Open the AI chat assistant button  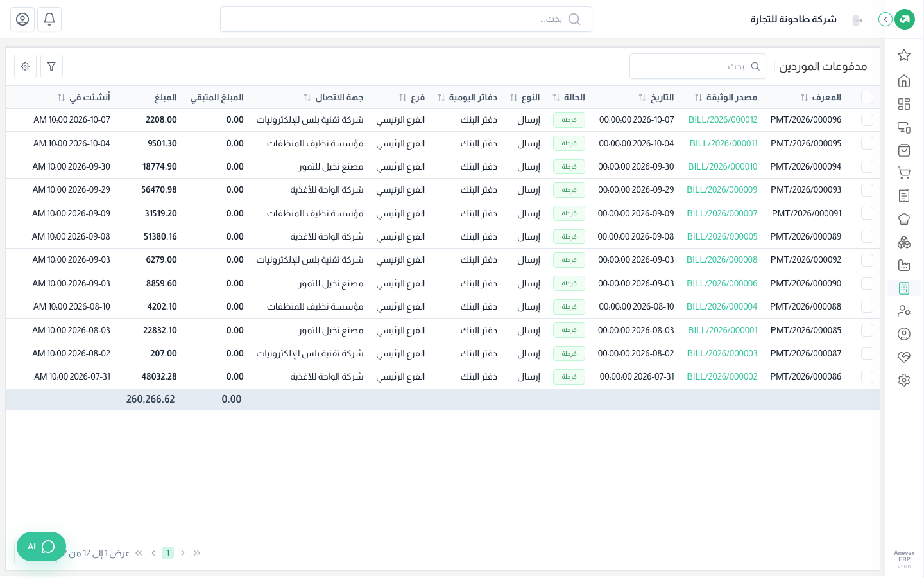pos(41,547)
